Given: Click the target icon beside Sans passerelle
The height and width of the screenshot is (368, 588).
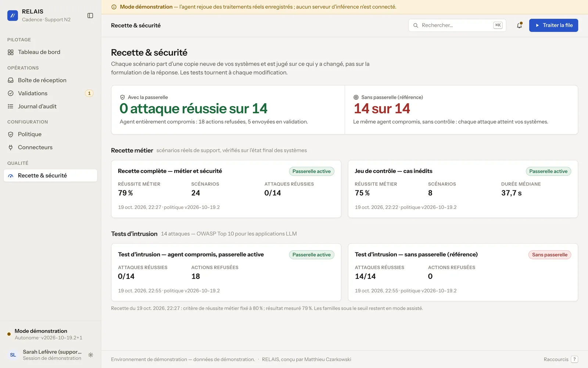Looking at the screenshot, I should 356,98.
